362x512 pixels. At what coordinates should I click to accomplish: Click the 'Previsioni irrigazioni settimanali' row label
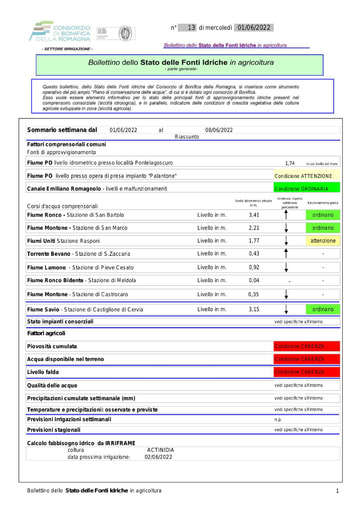pos(69,419)
